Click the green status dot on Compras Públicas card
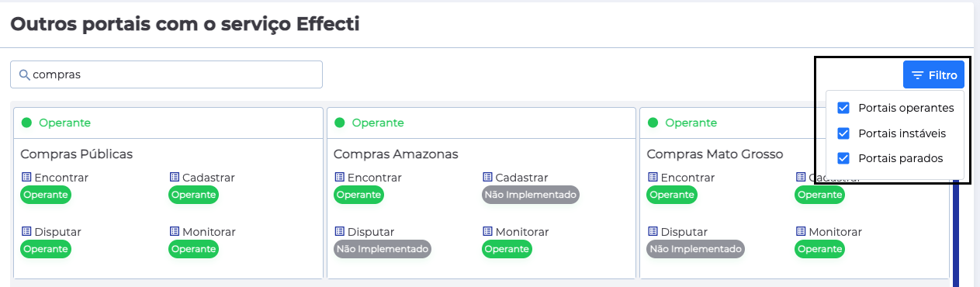Image resolution: width=980 pixels, height=287 pixels. click(26, 123)
